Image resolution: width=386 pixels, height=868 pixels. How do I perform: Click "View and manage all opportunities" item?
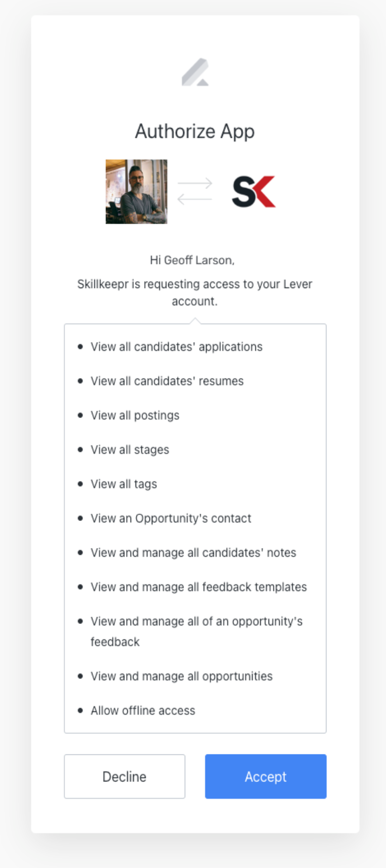tap(181, 677)
